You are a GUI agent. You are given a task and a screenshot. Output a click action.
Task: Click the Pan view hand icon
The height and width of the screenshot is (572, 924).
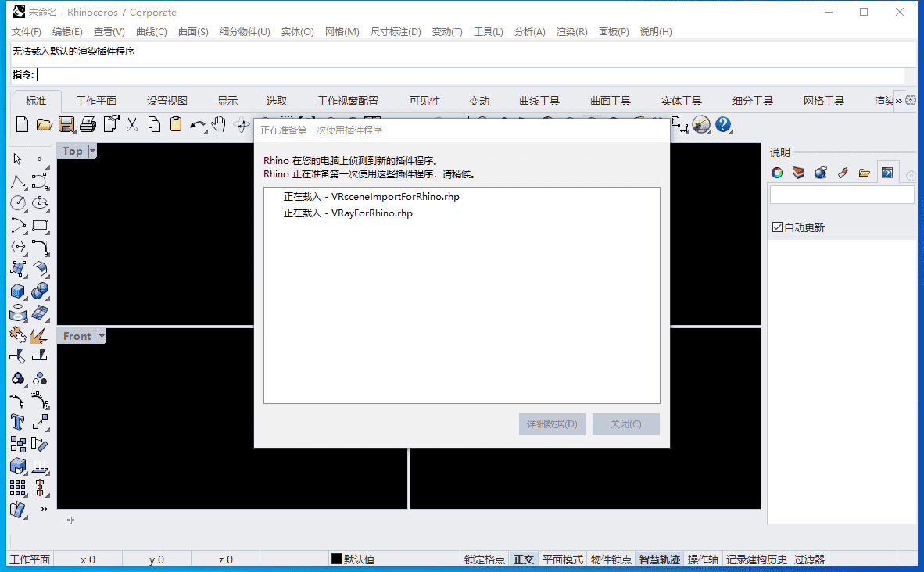(x=220, y=124)
